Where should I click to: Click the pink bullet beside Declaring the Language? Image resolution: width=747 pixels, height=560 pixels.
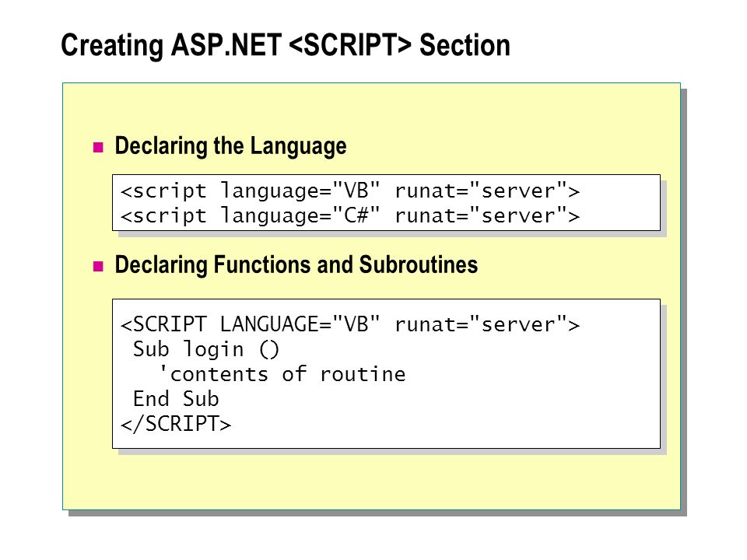98,147
